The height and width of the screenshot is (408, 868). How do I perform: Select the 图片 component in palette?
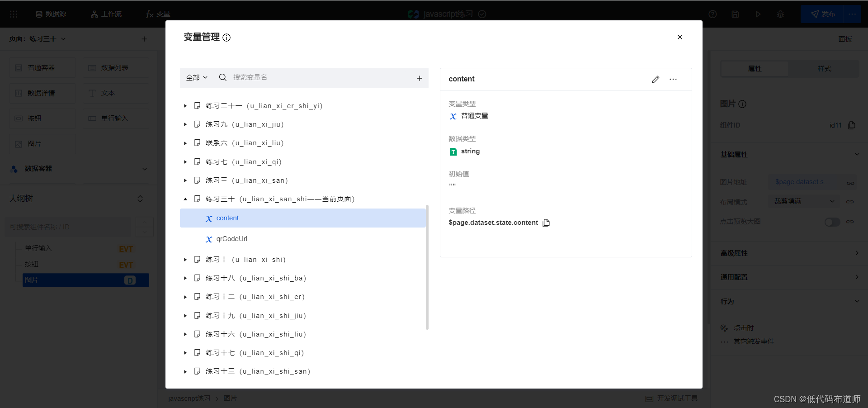pos(42,144)
